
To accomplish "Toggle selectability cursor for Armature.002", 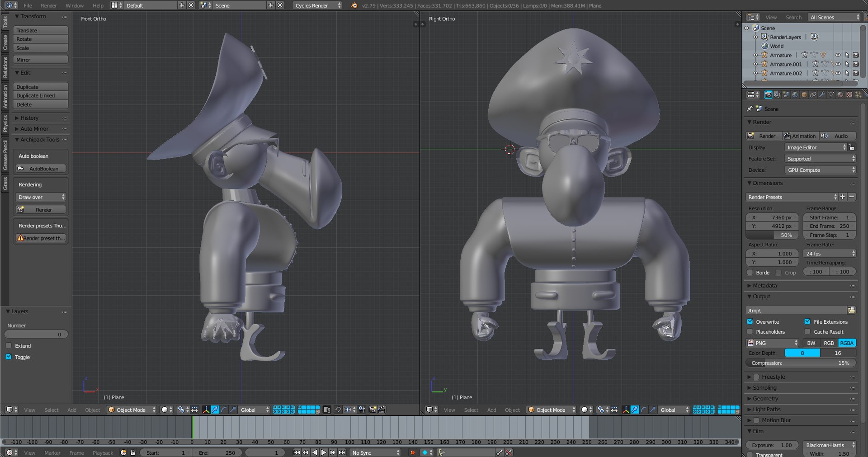I will (847, 73).
